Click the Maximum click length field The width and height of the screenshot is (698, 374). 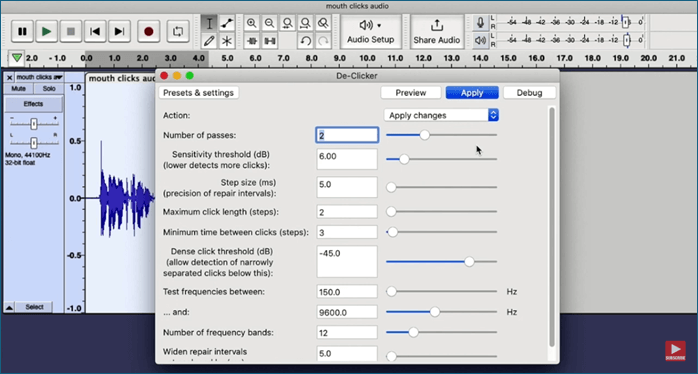(347, 212)
